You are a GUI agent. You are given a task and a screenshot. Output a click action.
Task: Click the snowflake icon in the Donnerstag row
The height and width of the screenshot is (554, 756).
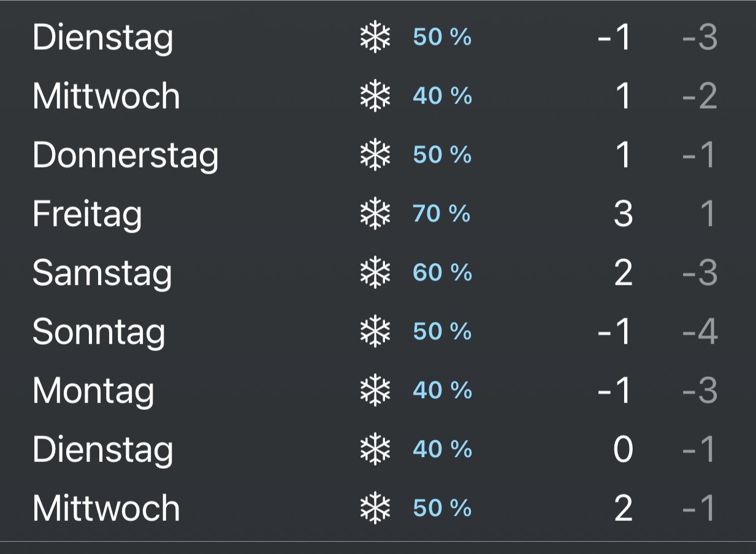(375, 155)
